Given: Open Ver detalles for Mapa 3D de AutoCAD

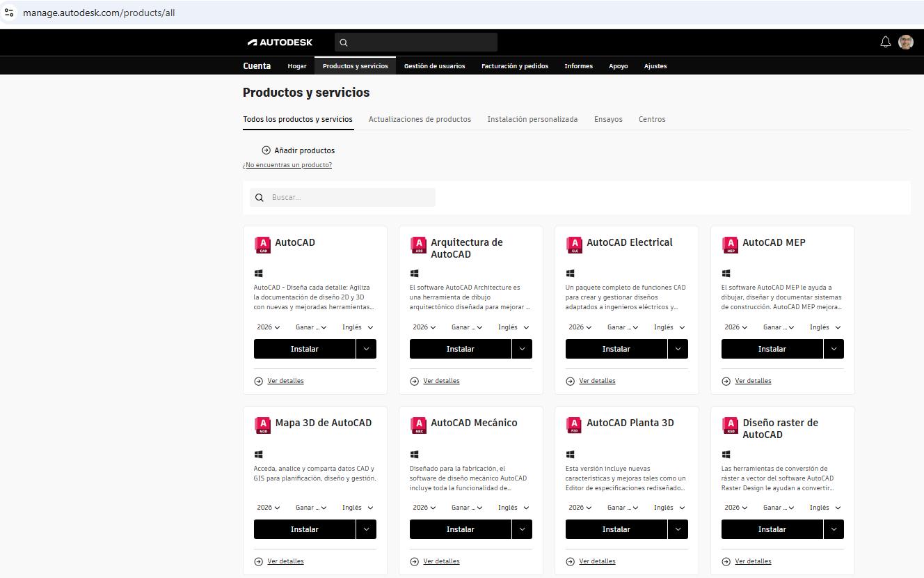Looking at the screenshot, I should (285, 561).
